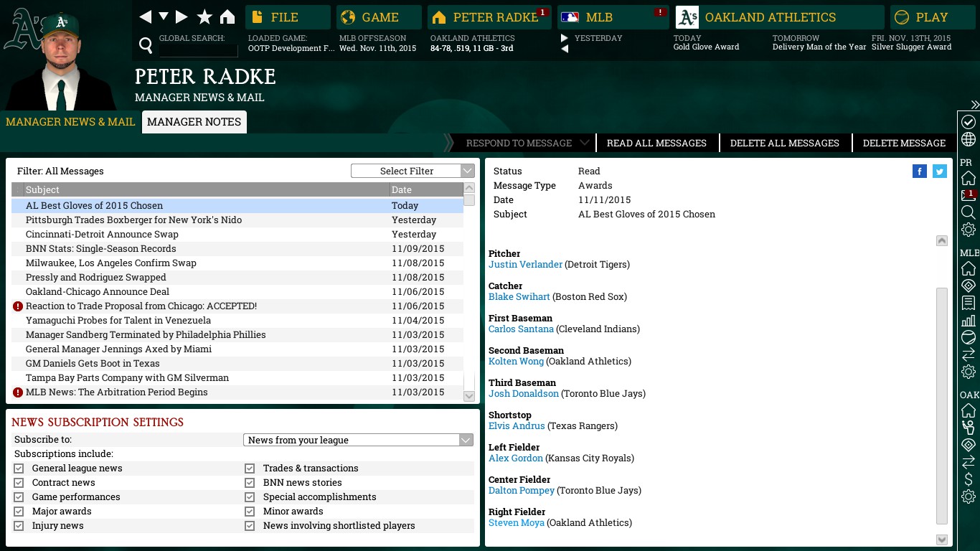The image size is (980, 551).
Task: Open News from your league dropdown
Action: (x=359, y=440)
